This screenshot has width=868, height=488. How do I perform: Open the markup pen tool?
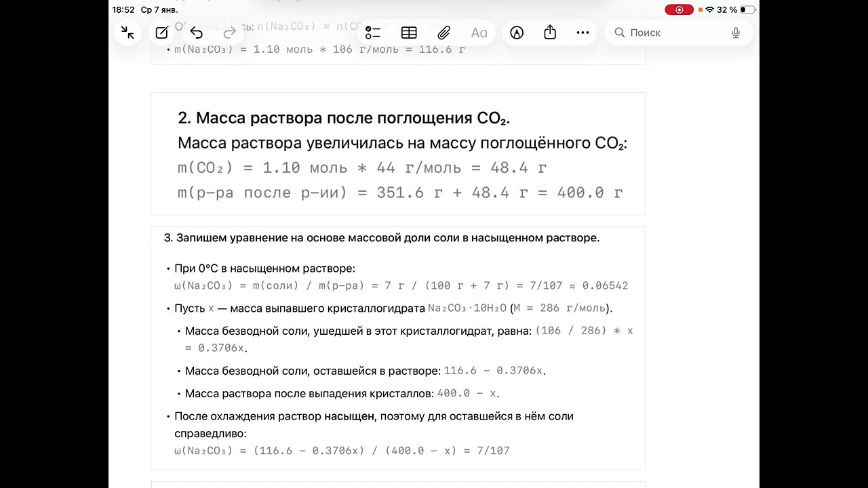click(x=517, y=33)
